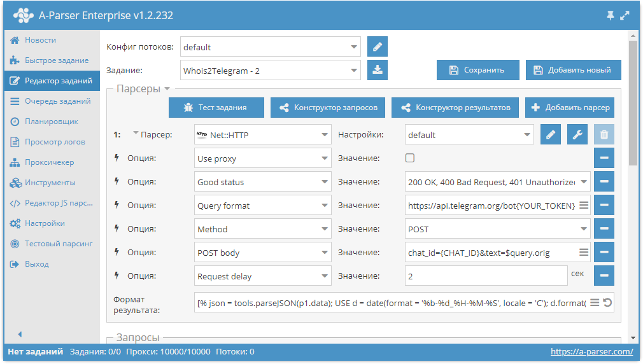Open Быстрое задание in the sidebar
The image size is (643, 364).
[52, 60]
